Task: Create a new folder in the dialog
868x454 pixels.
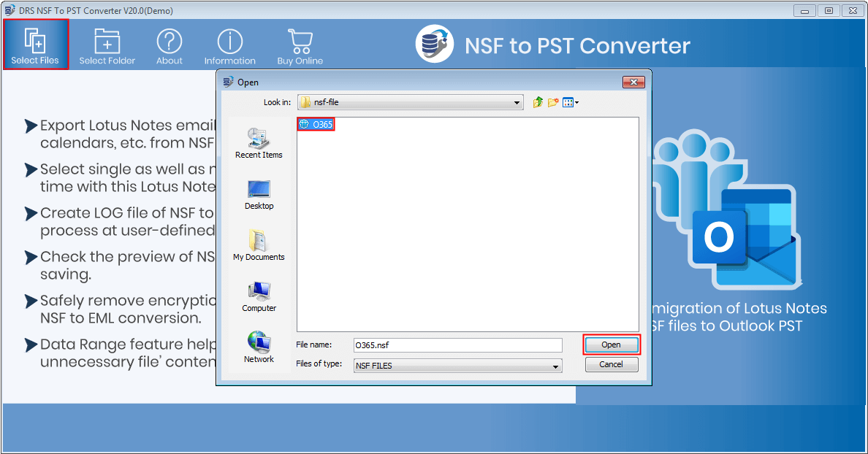Action: point(552,102)
